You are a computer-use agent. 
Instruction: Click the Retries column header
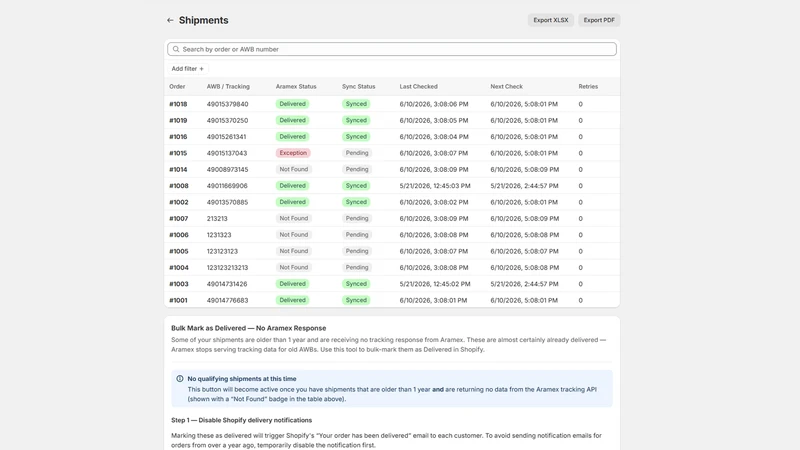[588, 87]
